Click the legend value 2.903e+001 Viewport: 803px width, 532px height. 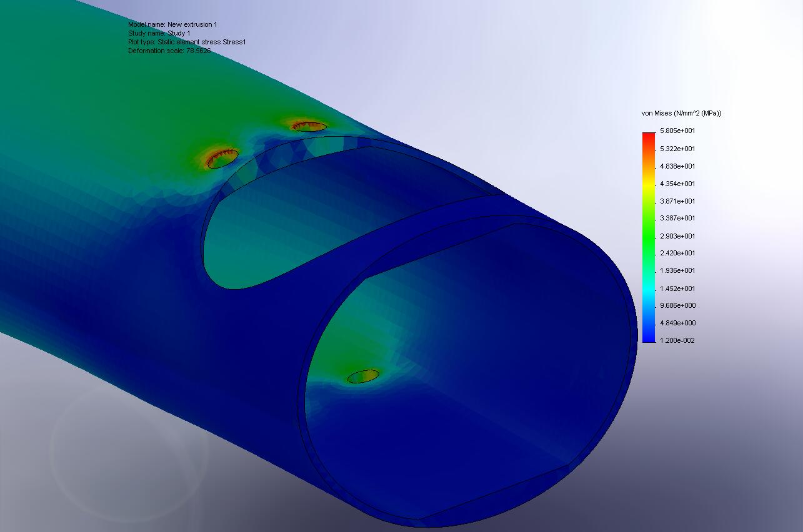(677, 236)
